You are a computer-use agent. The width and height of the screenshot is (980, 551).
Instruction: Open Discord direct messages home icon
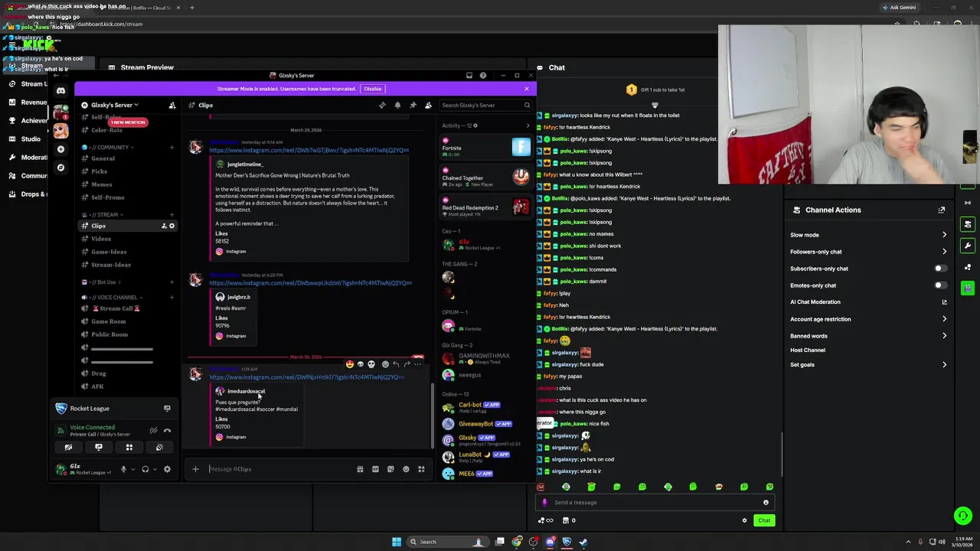click(60, 90)
